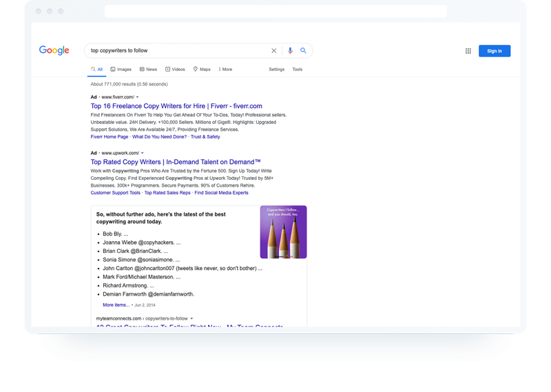This screenshot has height=392, width=551.
Task: Open Top Rated Sales Reps sitelink
Action: (x=167, y=193)
